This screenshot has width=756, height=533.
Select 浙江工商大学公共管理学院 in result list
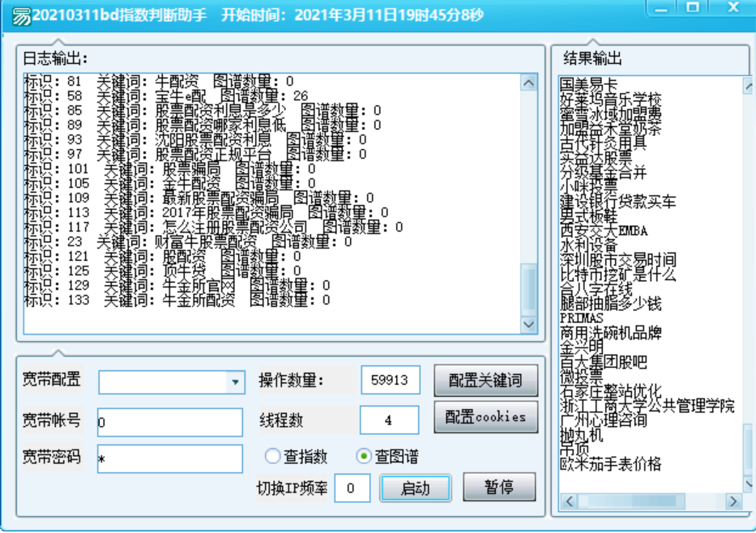[x=647, y=405]
